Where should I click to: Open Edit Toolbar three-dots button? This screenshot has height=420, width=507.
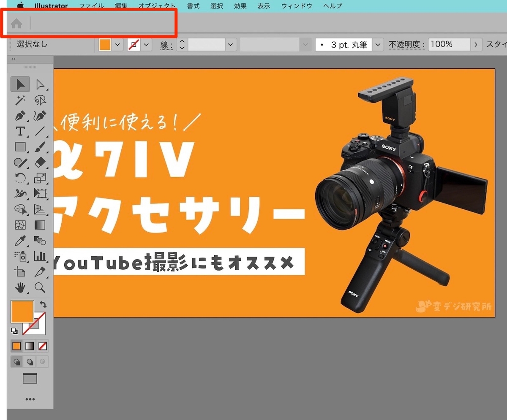pos(30,399)
